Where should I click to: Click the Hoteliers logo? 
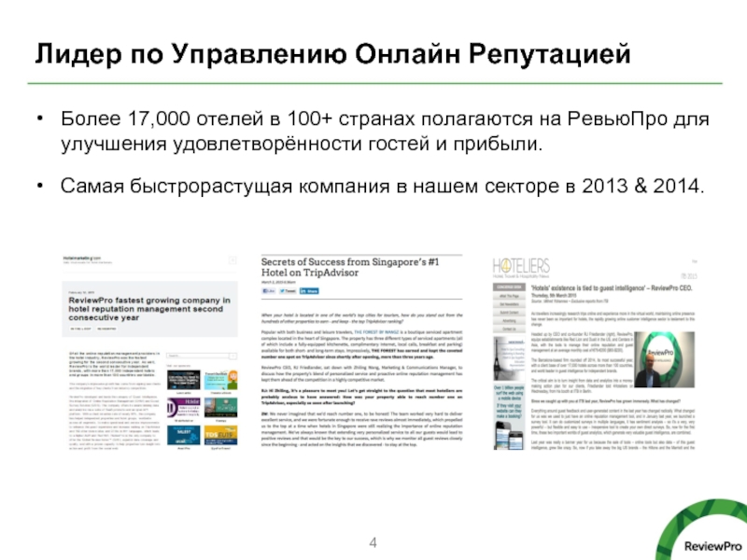[x=521, y=267]
